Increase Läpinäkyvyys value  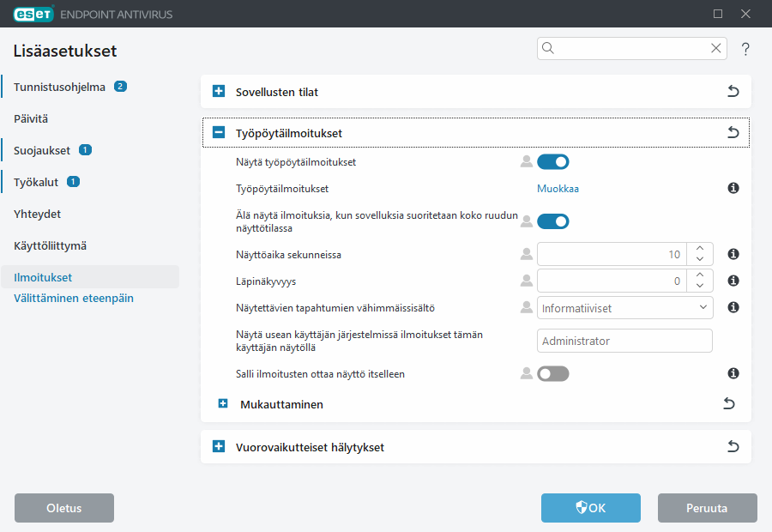(x=700, y=275)
